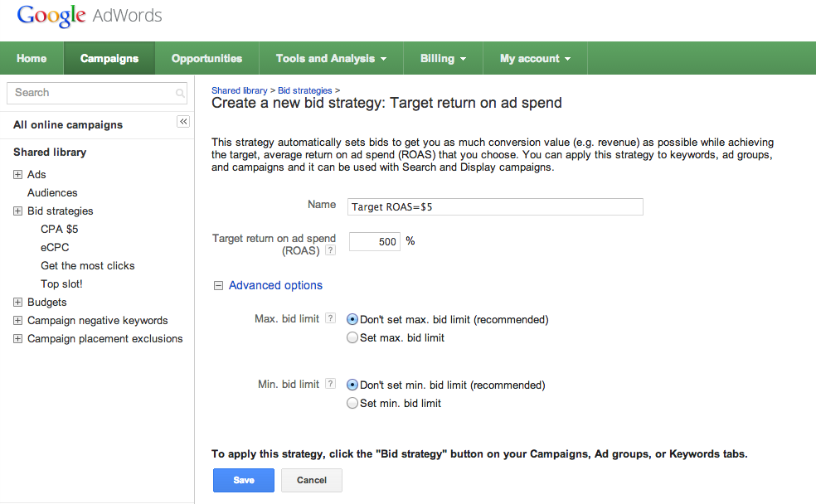Viewport: 816px width, 504px height.
Task: Expand the Budgets tree item
Action: pyautogui.click(x=17, y=302)
